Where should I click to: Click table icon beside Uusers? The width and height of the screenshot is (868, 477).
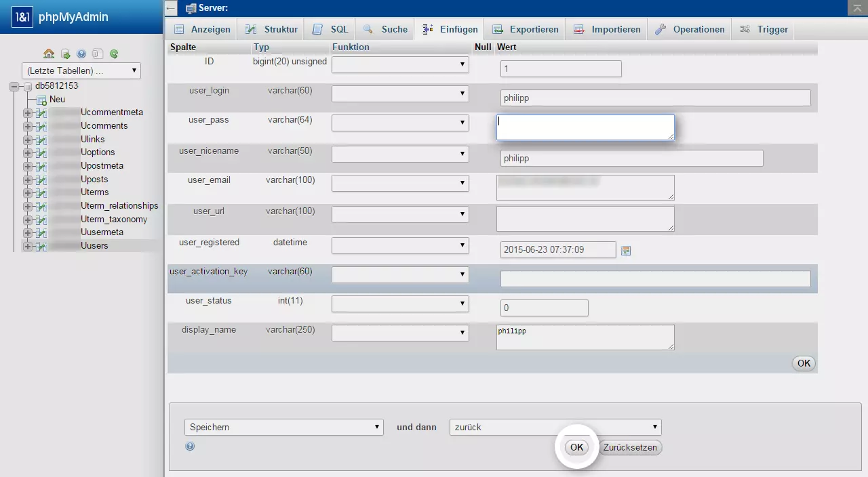41,246
